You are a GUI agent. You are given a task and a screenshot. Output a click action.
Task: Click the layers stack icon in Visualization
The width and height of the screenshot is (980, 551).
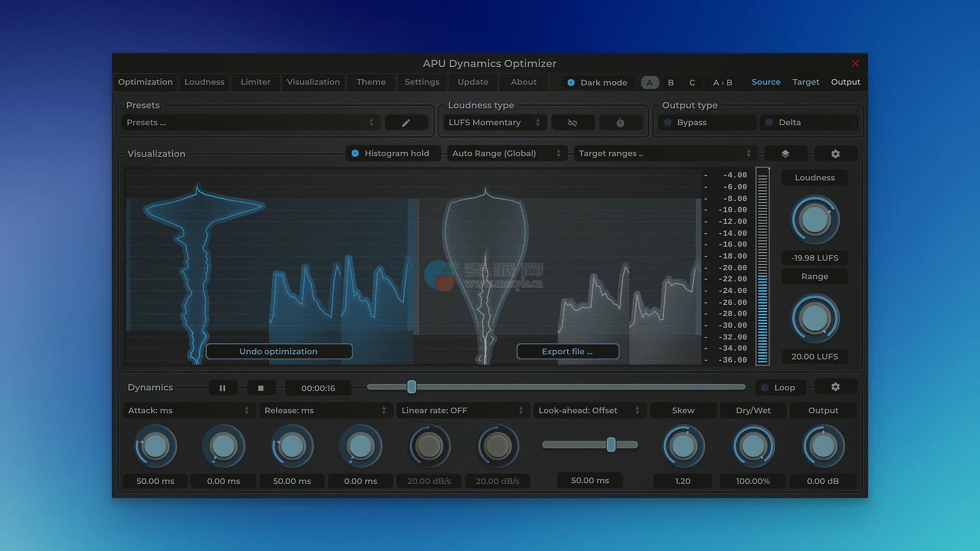[785, 154]
